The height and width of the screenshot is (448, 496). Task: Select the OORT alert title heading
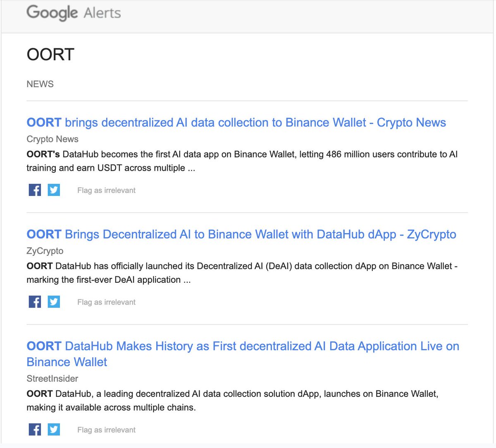(x=50, y=54)
